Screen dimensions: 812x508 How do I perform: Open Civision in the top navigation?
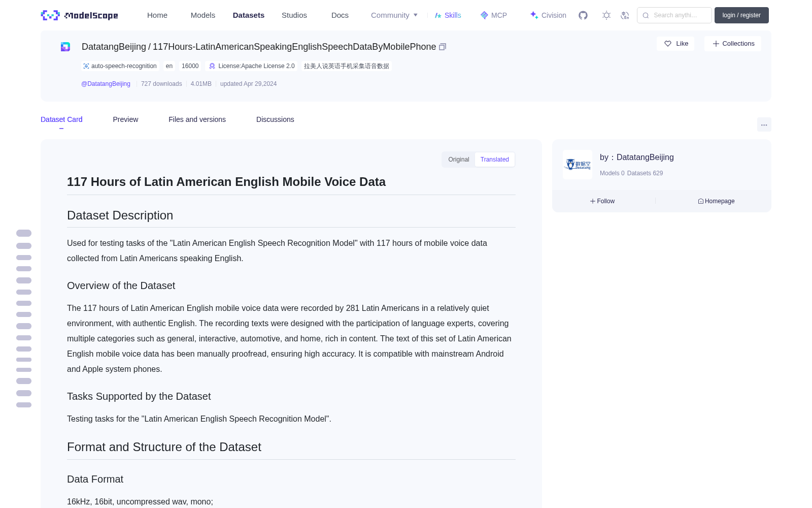click(548, 15)
